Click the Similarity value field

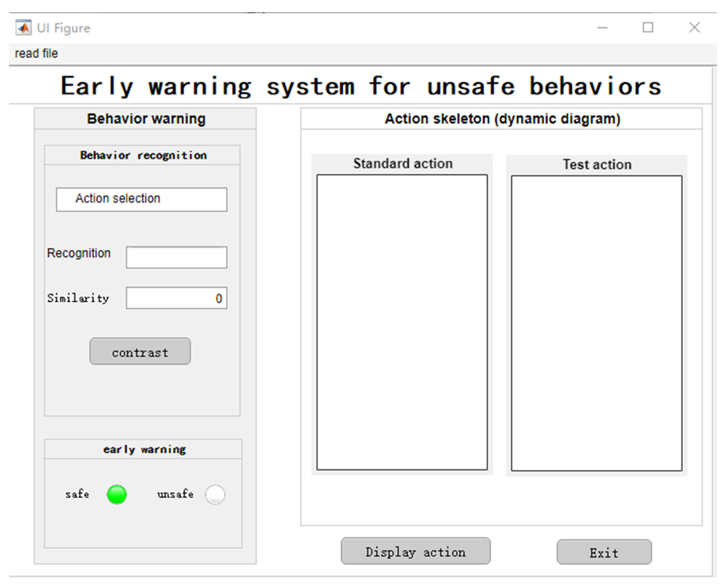coord(177,298)
